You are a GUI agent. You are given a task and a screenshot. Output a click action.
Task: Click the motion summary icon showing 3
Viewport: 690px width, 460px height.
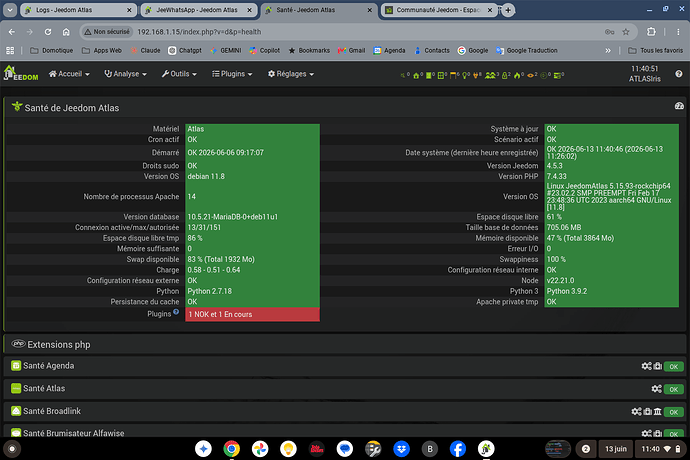490,76
